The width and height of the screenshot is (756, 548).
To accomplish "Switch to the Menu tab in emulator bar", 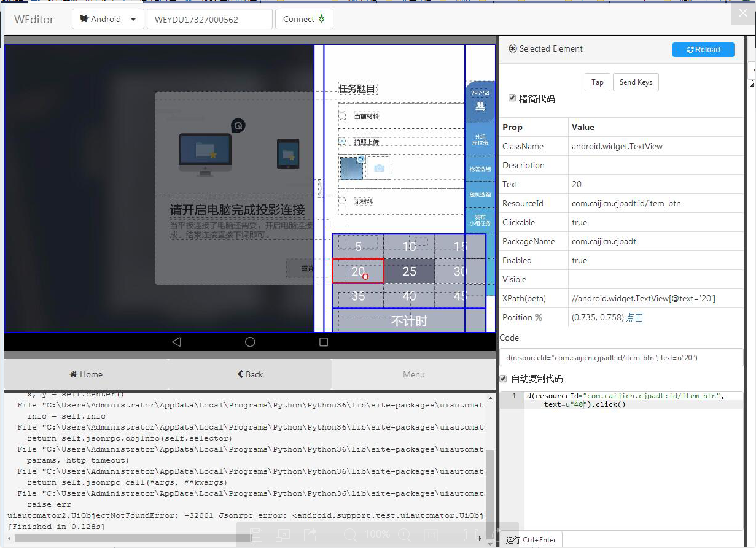I will pyautogui.click(x=413, y=374).
